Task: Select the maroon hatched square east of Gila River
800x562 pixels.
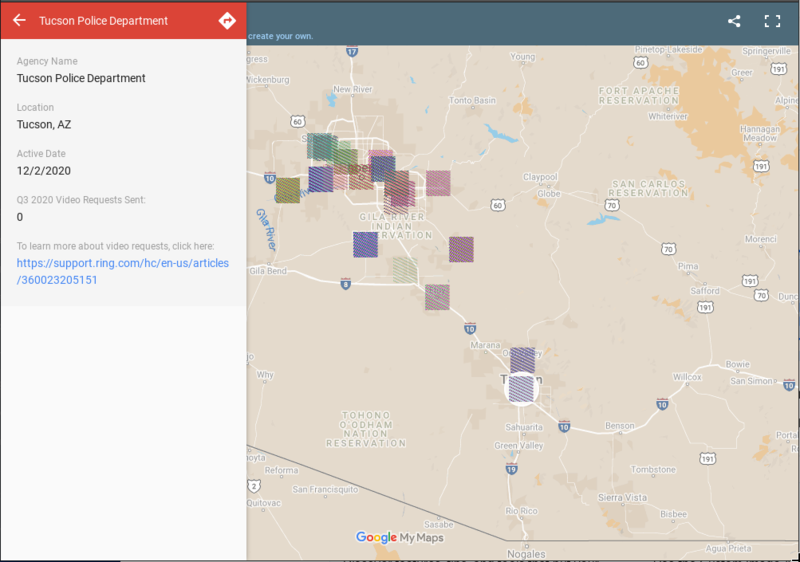Action: click(461, 249)
